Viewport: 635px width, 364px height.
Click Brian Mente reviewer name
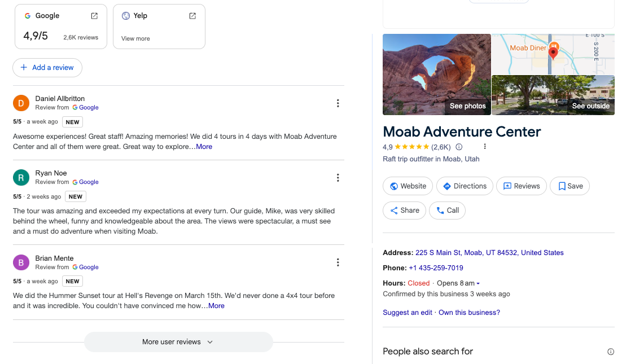coord(54,258)
